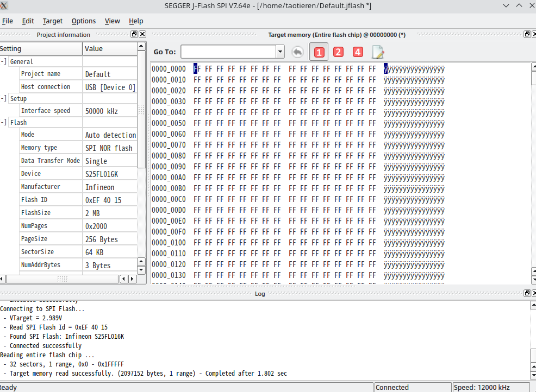Click the edit memory notepad icon
536x392 pixels.
tap(378, 52)
